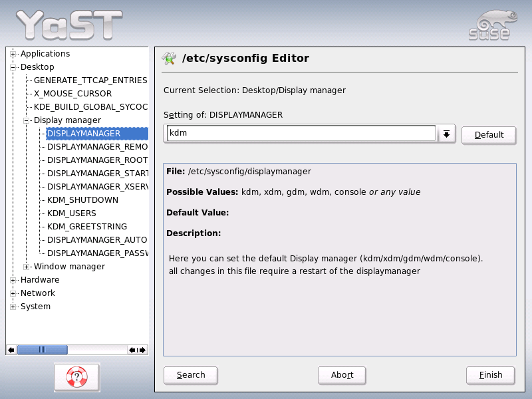Click 'all changes in this file' description line
The width and height of the screenshot is (532, 399).
click(295, 271)
